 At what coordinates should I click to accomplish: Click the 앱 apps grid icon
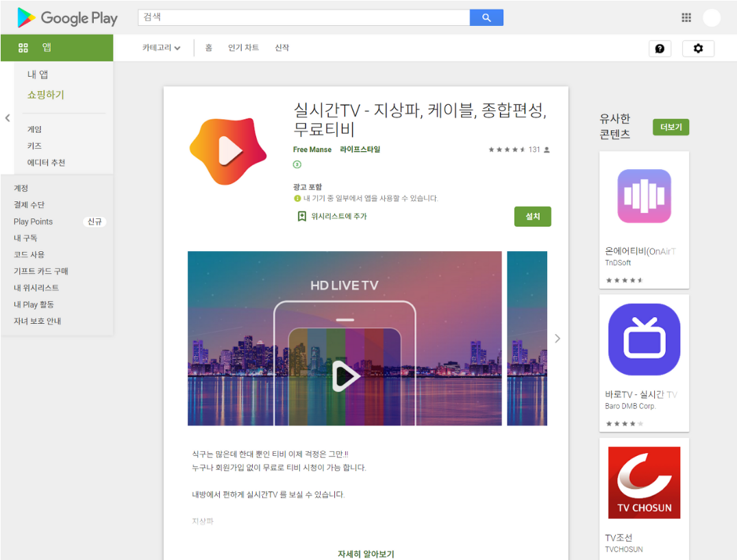point(23,47)
